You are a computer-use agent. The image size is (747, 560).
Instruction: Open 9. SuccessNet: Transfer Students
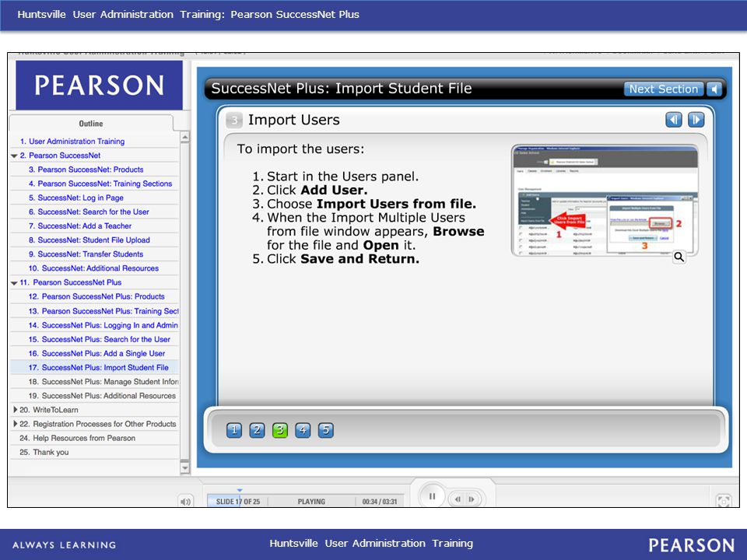click(86, 254)
